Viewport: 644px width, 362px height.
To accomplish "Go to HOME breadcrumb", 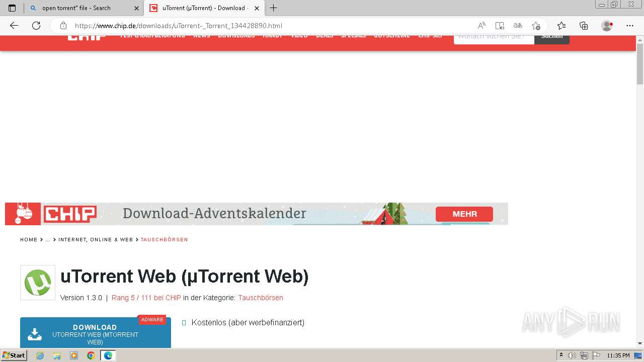I will (x=29, y=240).
